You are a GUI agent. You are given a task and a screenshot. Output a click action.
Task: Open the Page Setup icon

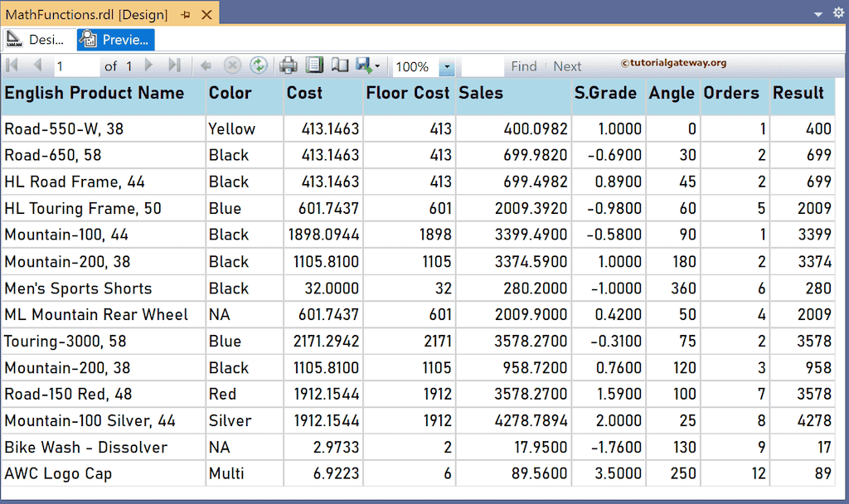[338, 64]
